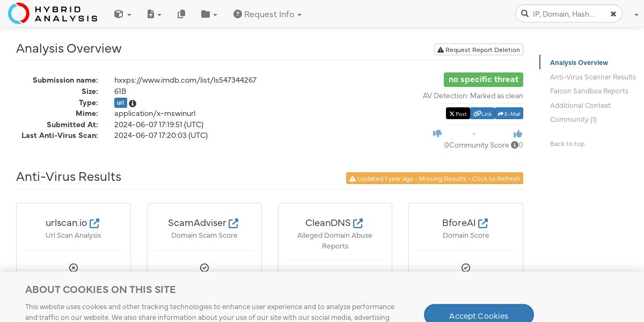Click the url type badge
644x322 pixels.
point(120,103)
